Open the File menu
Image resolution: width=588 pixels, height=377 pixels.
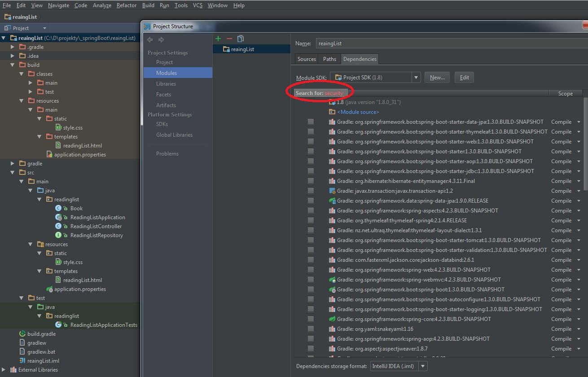[7, 5]
